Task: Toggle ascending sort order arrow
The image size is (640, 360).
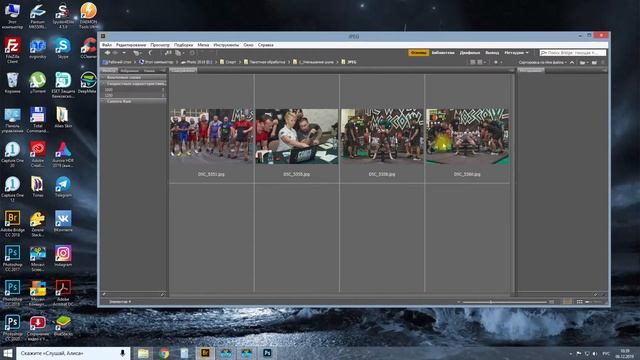Action: (572, 62)
